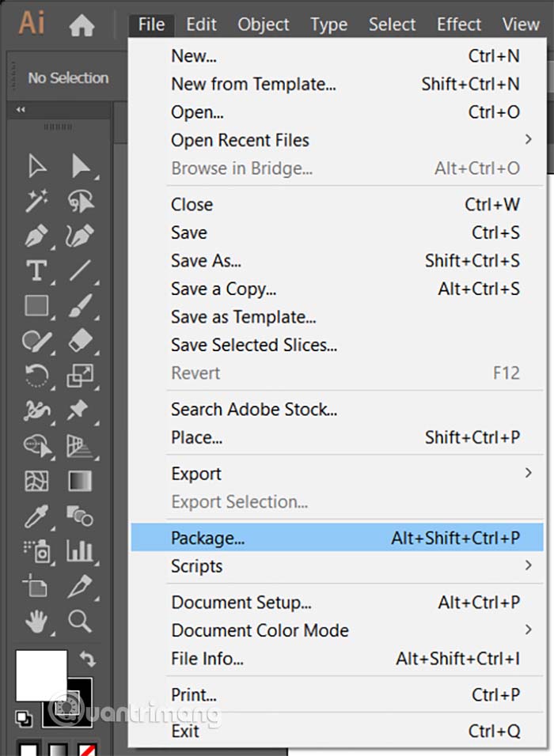The height and width of the screenshot is (756, 554).
Task: Select the Symbol Sprayer tool
Action: click(36, 551)
